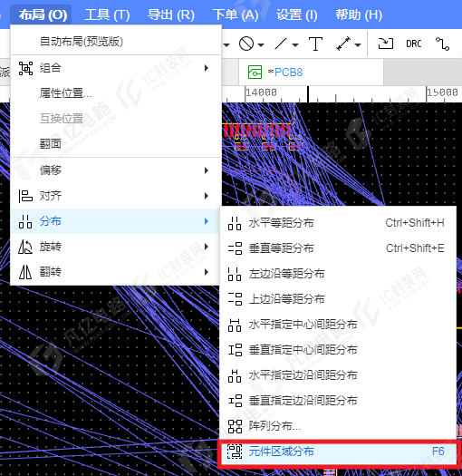Select 水平指定中心间距分布 icon
This screenshot has height=476, width=462.
[x=235, y=325]
